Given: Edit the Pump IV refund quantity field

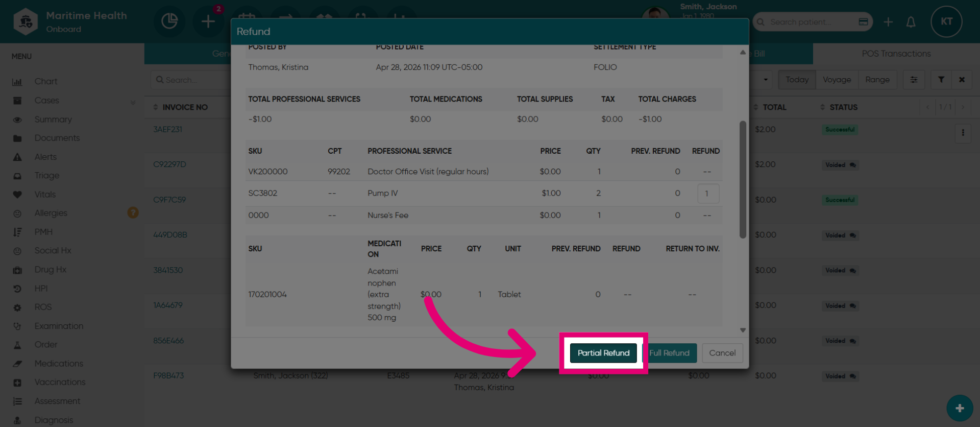Looking at the screenshot, I should (x=708, y=194).
